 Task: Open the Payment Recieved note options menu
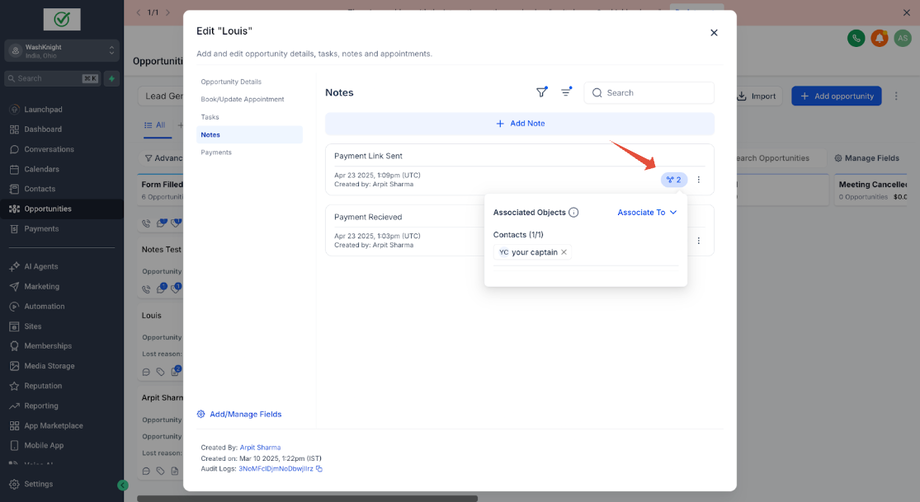click(x=699, y=241)
